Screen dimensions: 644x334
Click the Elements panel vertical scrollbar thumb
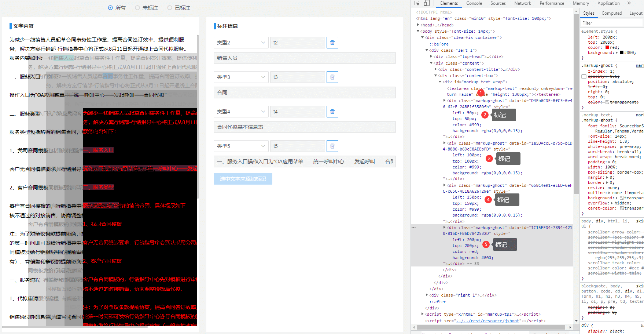tap(576, 104)
